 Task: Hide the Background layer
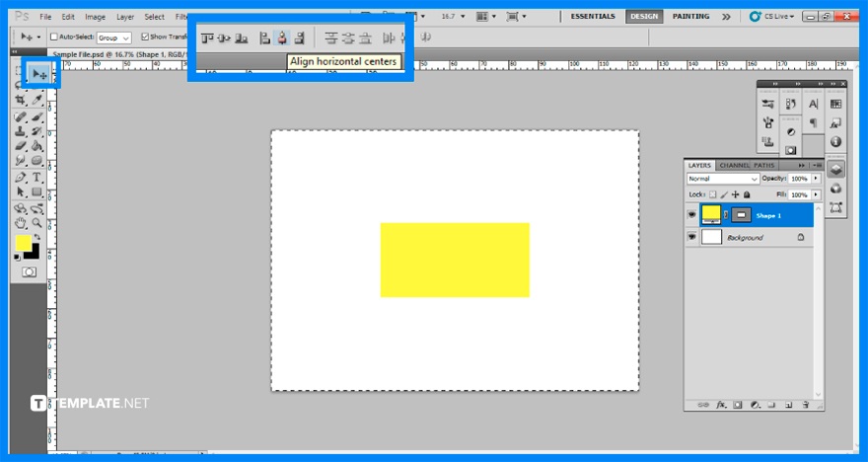click(x=691, y=237)
